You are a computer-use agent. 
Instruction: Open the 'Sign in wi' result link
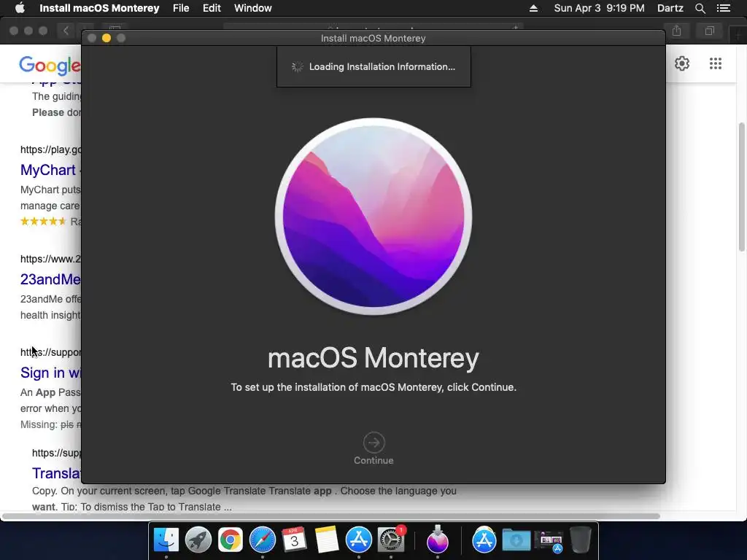click(x=50, y=373)
